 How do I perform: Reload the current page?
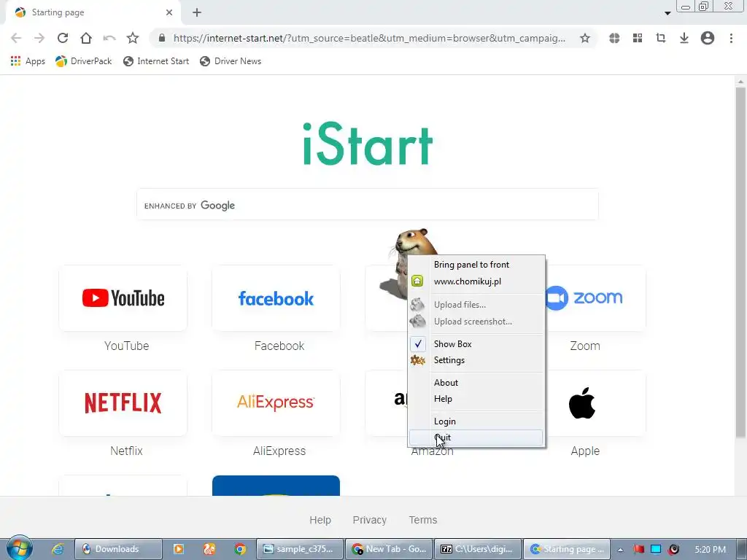63,38
